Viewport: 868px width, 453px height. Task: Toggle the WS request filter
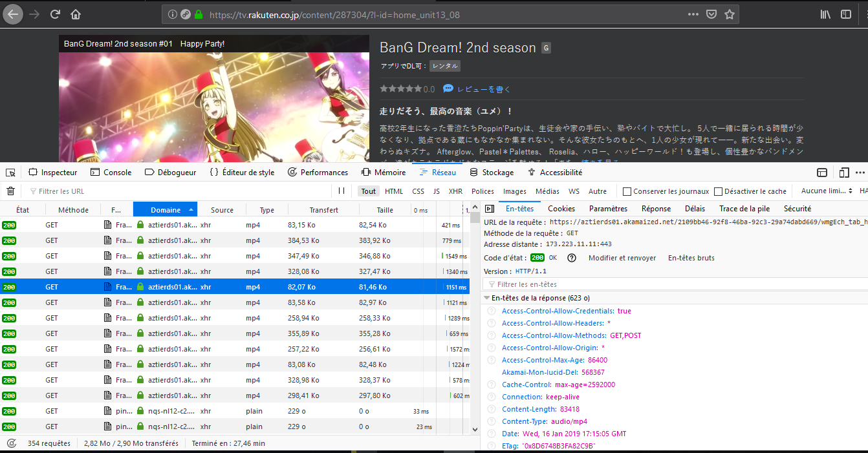(x=574, y=191)
